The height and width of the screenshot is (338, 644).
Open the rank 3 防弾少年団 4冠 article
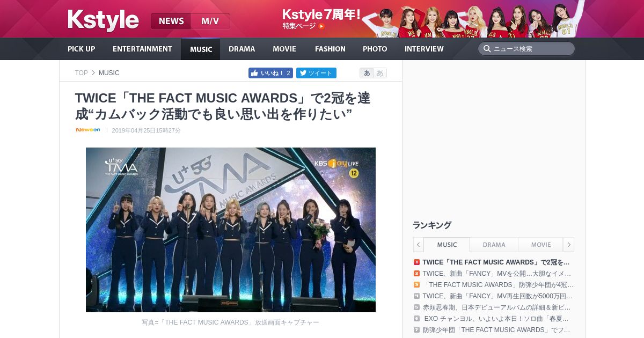coord(498,285)
